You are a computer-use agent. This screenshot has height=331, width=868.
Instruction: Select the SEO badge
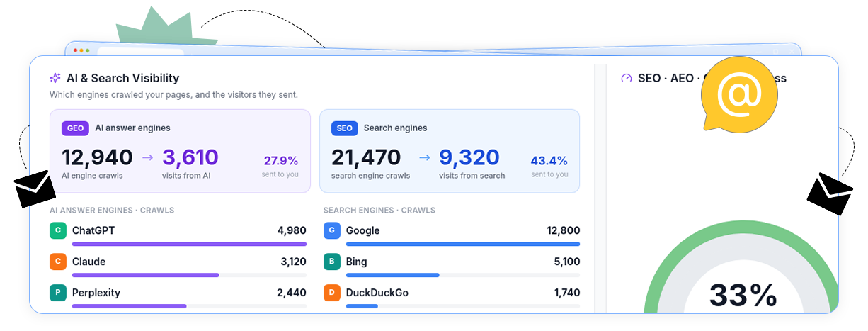point(344,128)
